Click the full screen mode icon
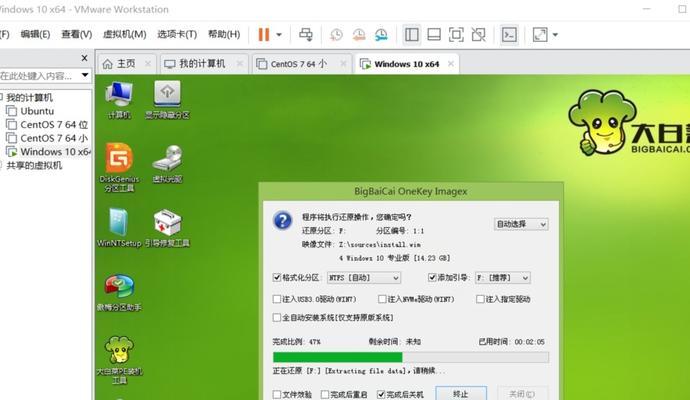 (x=456, y=34)
